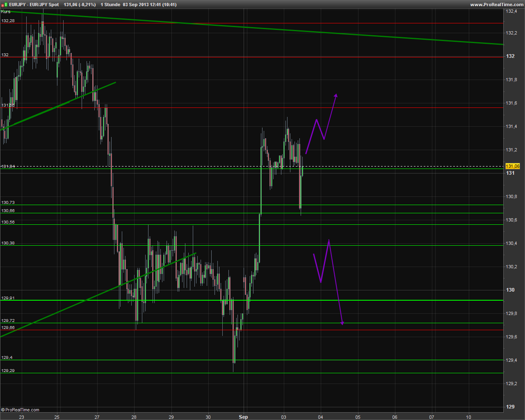Click date 30 on the time axis
This screenshot has width=525, height=420.
(x=208, y=417)
